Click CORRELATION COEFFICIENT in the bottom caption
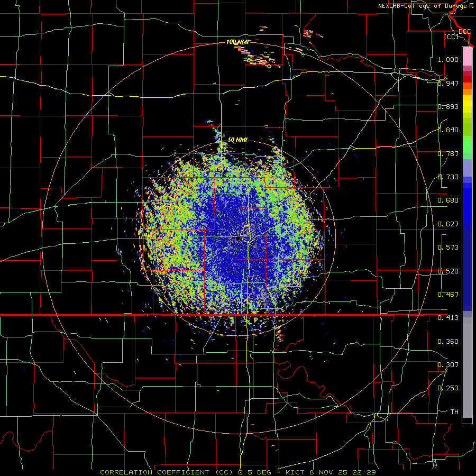This screenshot has height=476, width=476. pyautogui.click(x=154, y=472)
